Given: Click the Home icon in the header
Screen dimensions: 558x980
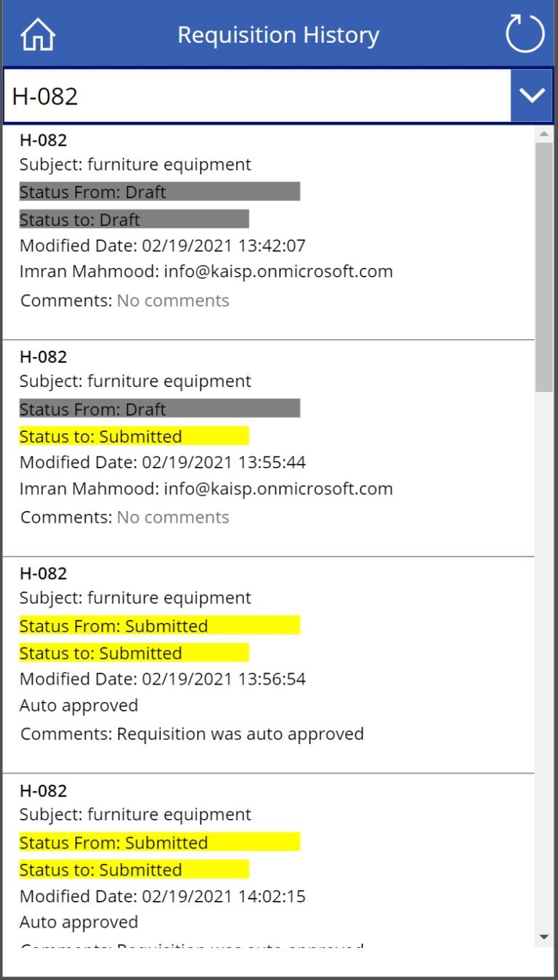Looking at the screenshot, I should tap(36, 33).
